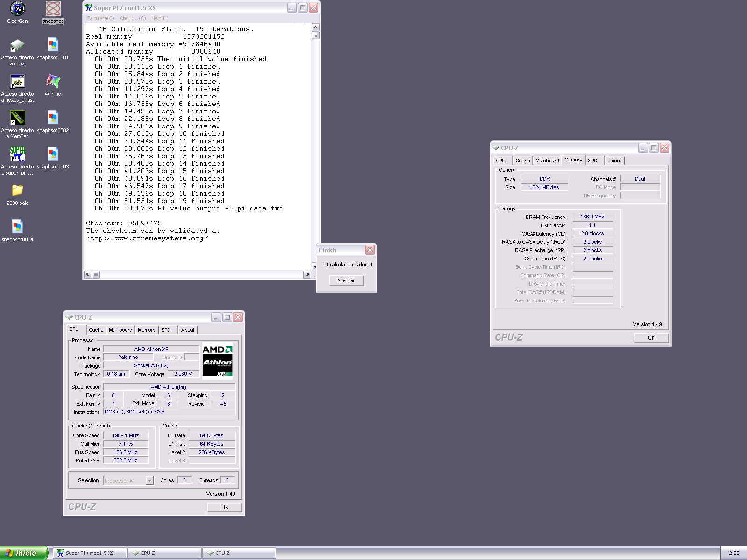Open the Inicio start button
Viewport: 747px width, 560px height.
coord(23,553)
